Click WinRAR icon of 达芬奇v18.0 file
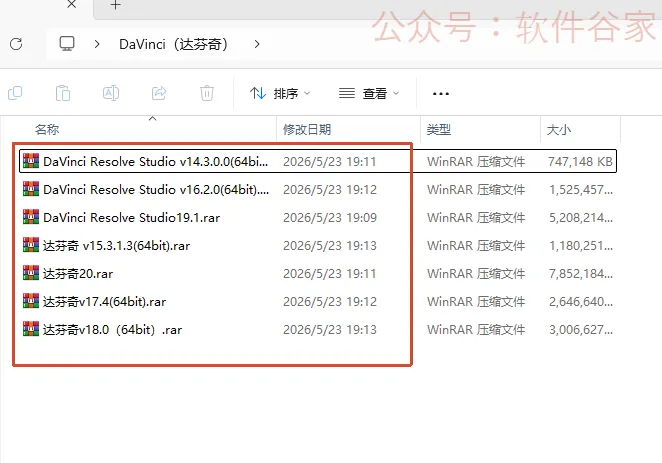 coord(31,329)
